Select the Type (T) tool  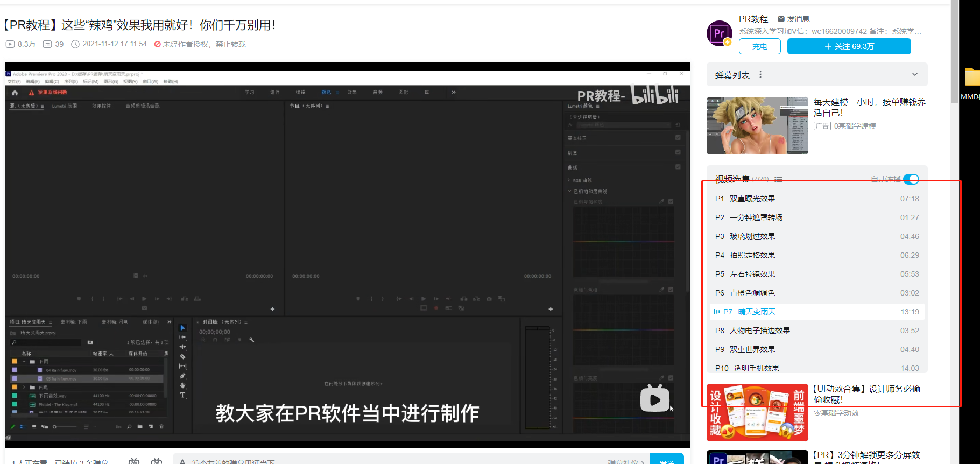pyautogui.click(x=182, y=395)
